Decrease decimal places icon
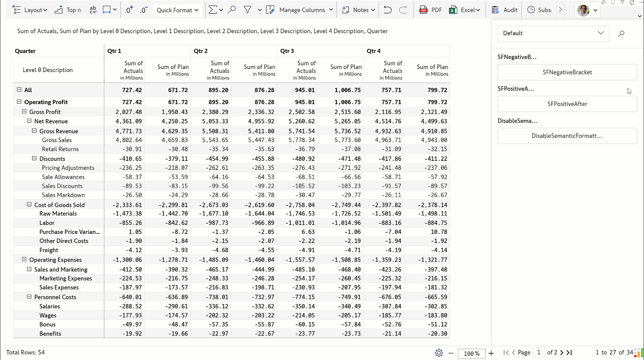This screenshot has height=360, width=644. point(144,10)
